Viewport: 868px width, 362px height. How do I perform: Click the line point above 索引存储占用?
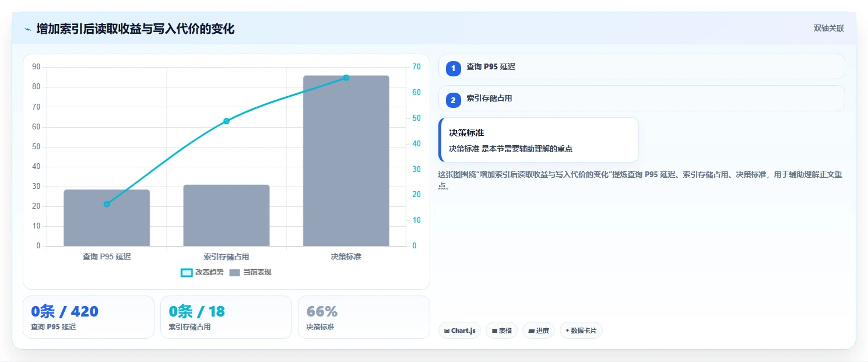226,121
